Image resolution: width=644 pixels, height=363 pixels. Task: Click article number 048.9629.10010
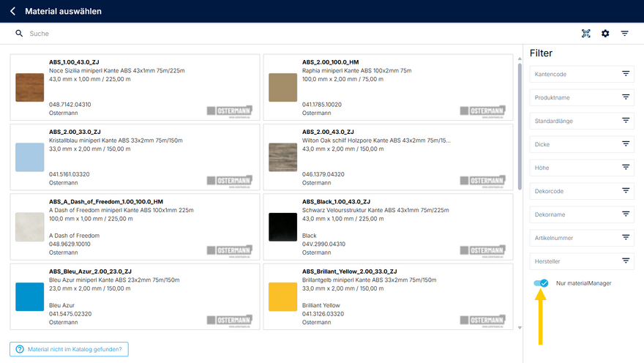pyautogui.click(x=70, y=244)
